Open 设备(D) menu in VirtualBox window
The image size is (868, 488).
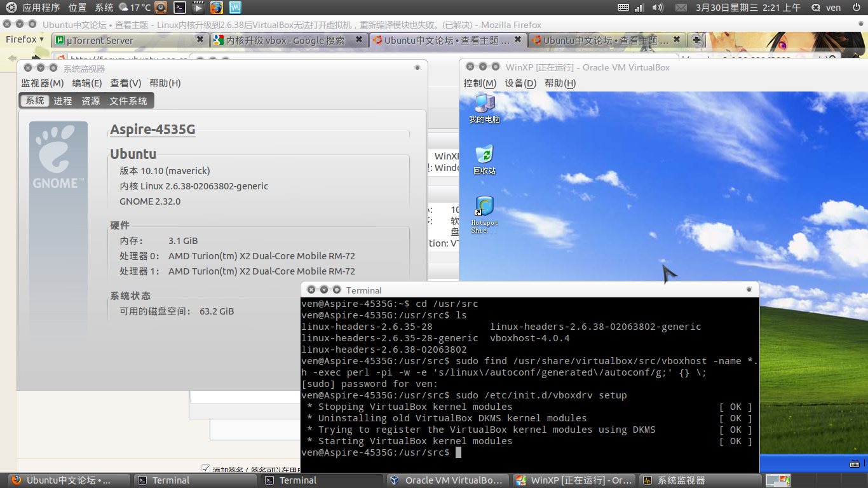coord(520,83)
